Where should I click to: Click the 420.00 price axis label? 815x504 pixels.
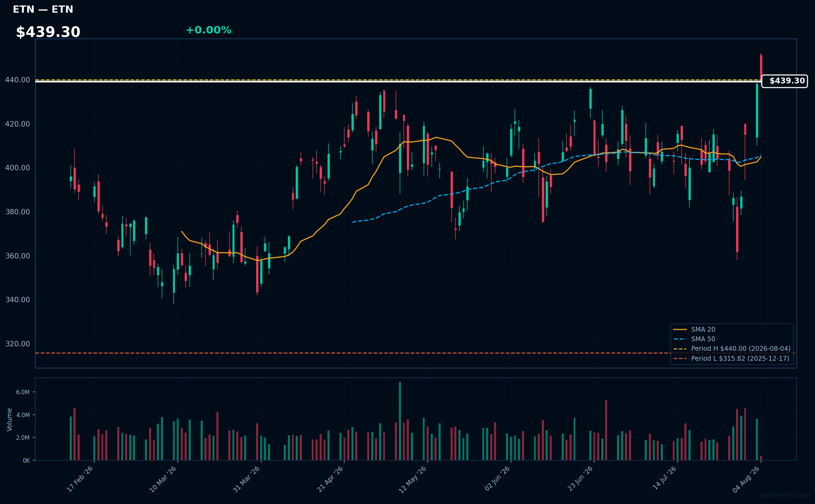[x=18, y=124]
